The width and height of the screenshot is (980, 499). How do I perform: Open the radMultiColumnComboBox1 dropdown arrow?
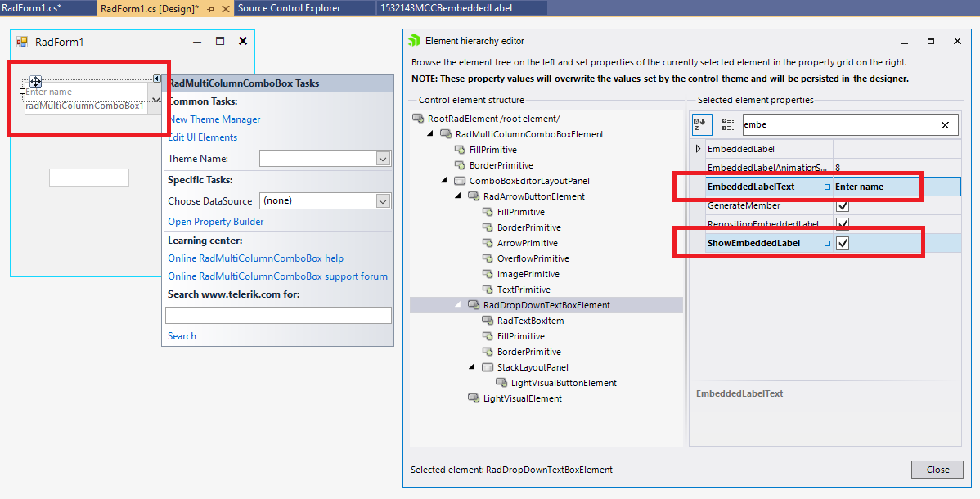click(155, 99)
